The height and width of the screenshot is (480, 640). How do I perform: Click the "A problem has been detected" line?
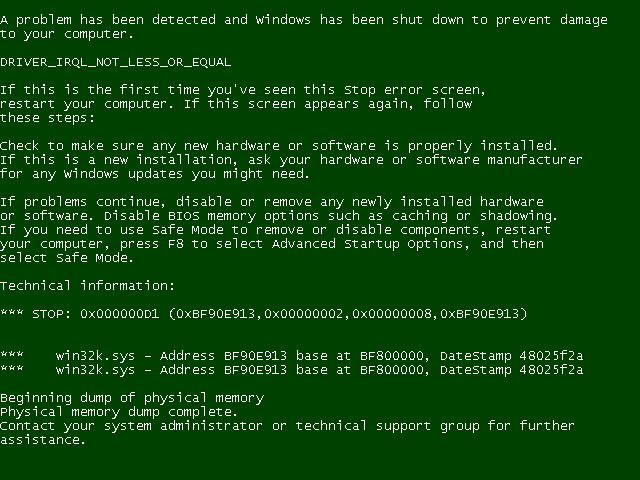303,20
